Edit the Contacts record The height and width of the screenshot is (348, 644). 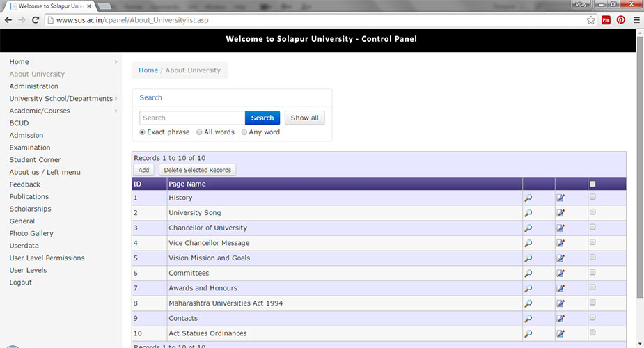560,319
